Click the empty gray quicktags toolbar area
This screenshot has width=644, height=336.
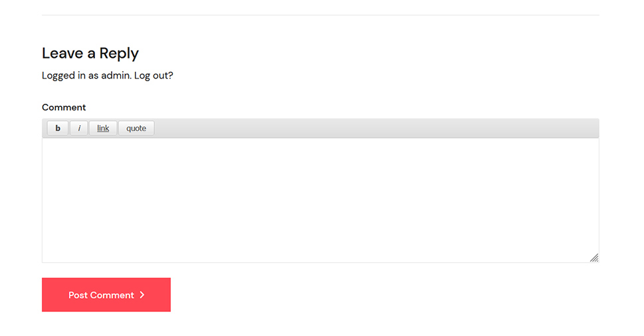point(376,128)
